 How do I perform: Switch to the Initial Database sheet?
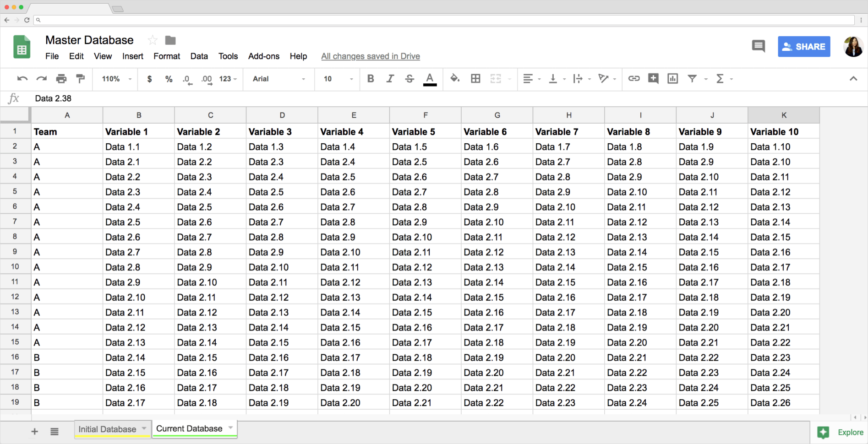pos(107,429)
